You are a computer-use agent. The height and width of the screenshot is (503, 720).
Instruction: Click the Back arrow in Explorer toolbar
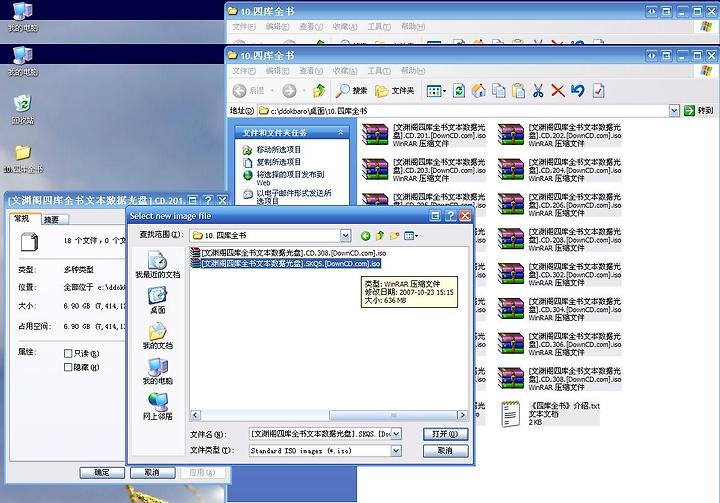(x=239, y=90)
